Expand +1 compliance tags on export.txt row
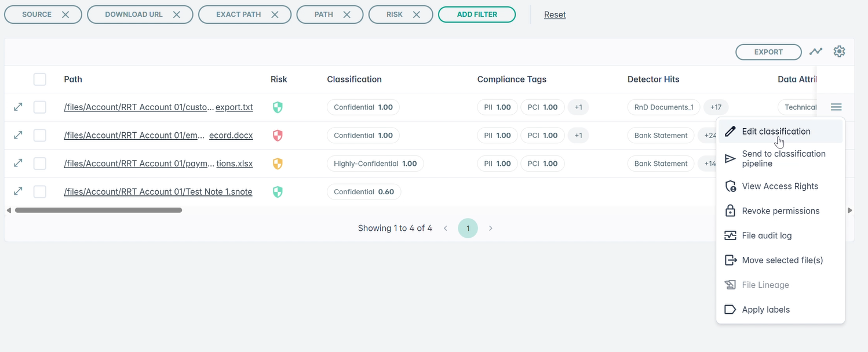Screen dimensions: 868x352 click(x=578, y=107)
